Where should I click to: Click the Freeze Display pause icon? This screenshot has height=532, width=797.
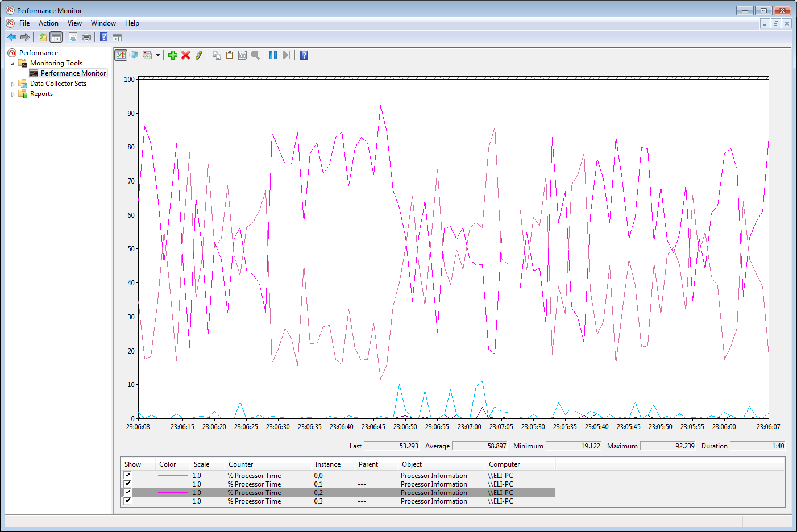tap(273, 55)
